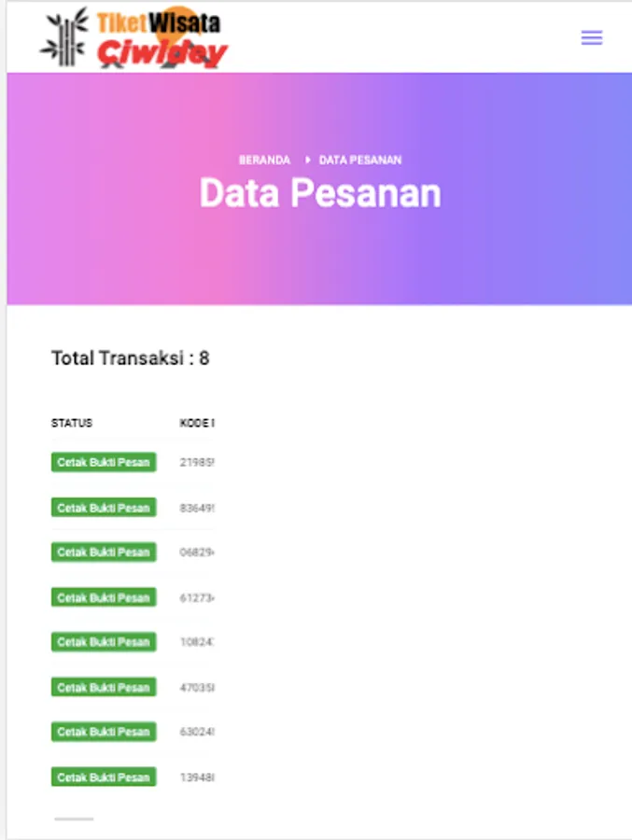
Task: Click the Tiket Wisata Ciwidey logo
Action: pyautogui.click(x=133, y=39)
